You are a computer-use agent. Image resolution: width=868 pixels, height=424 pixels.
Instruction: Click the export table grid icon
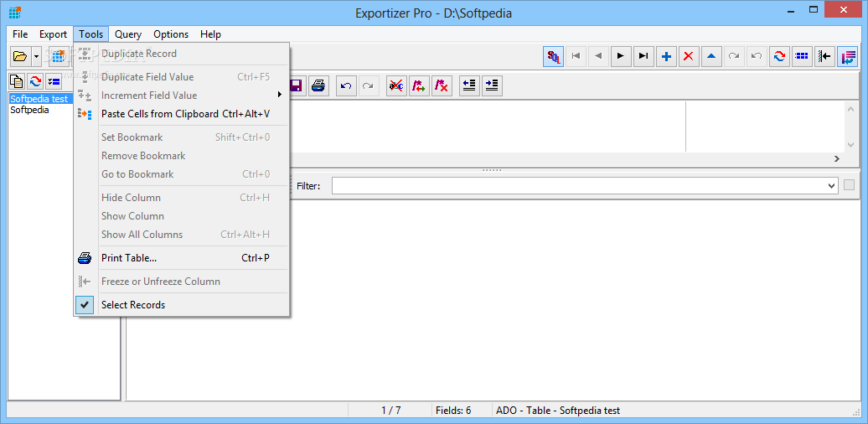click(x=59, y=56)
